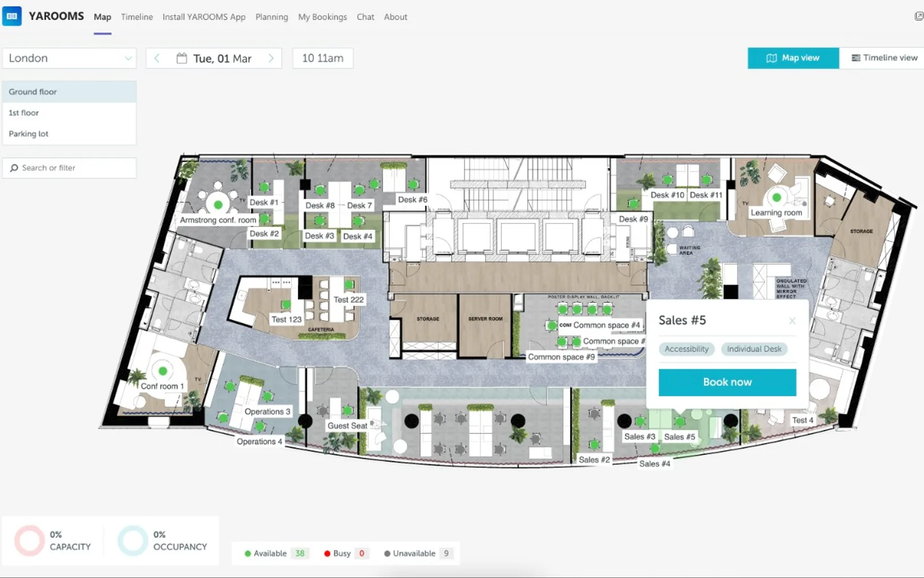This screenshot has width=924, height=578.
Task: Open the Install YAROOMS App tab
Action: coord(204,17)
